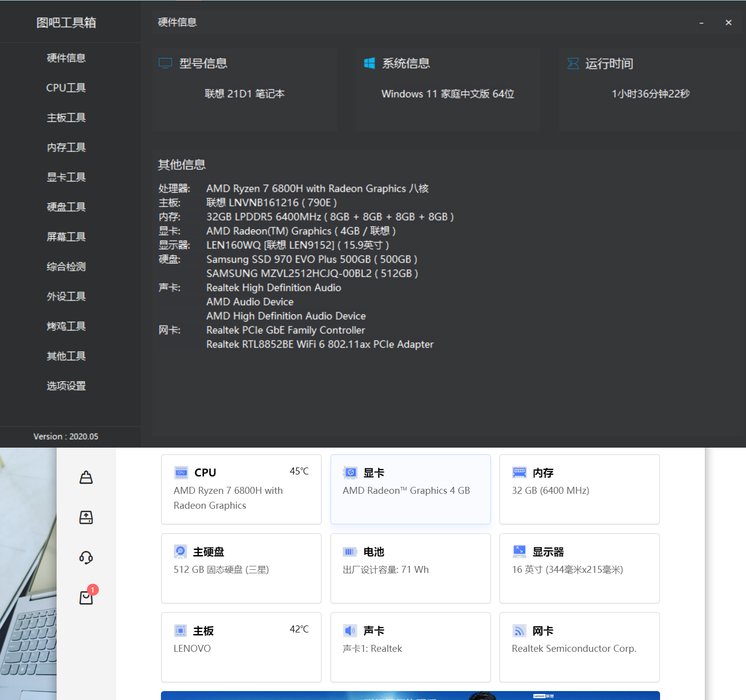Click the drive upload icon in Lenovo sidebar
746x700 pixels.
[86, 517]
